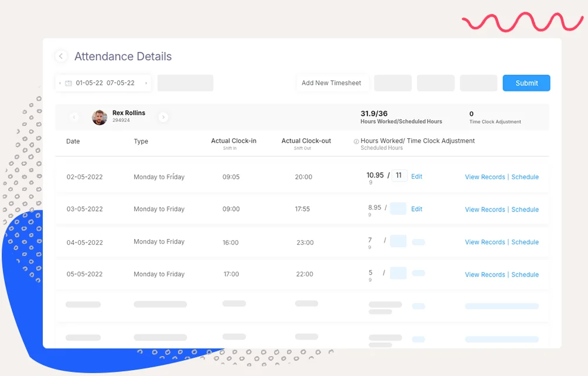Go to next week in date range
Screen dimensions: 588x376
pyautogui.click(x=146, y=83)
